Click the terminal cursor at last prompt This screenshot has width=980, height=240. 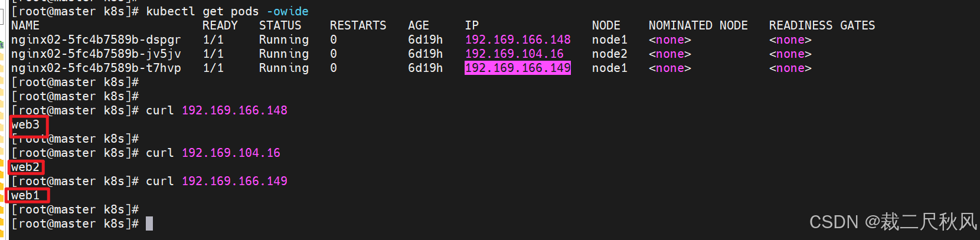click(149, 223)
